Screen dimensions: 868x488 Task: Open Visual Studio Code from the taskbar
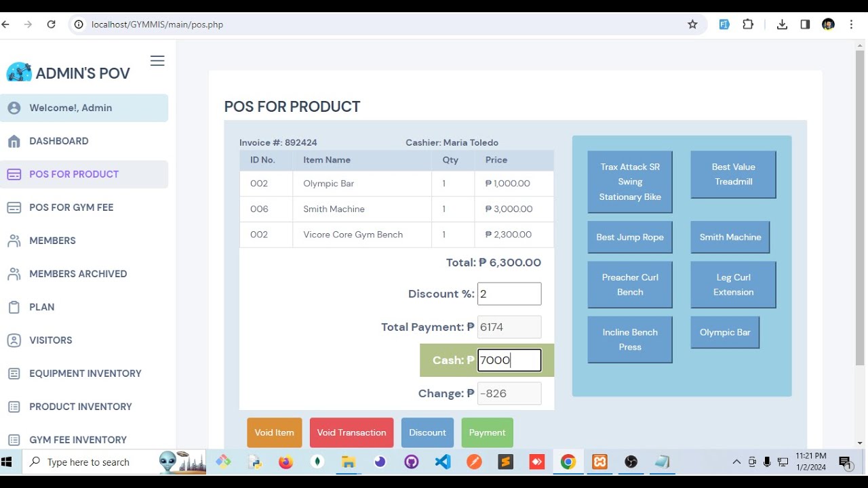tap(443, 462)
